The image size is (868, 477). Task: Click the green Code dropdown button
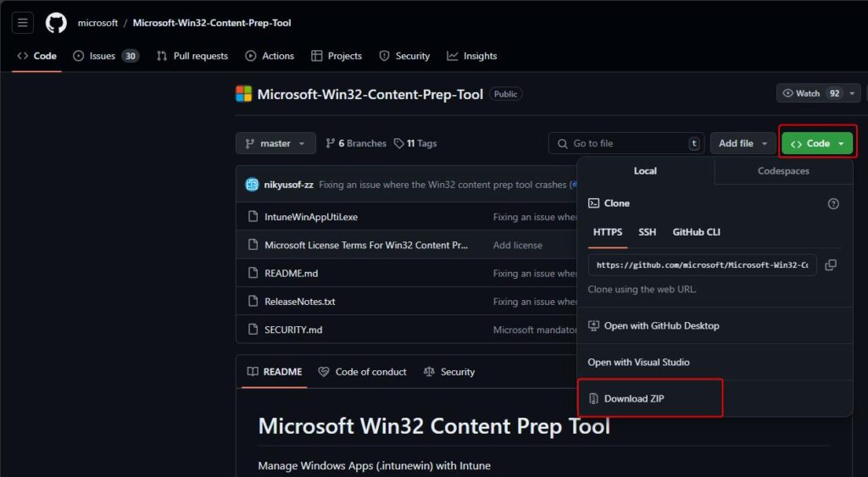coord(817,143)
